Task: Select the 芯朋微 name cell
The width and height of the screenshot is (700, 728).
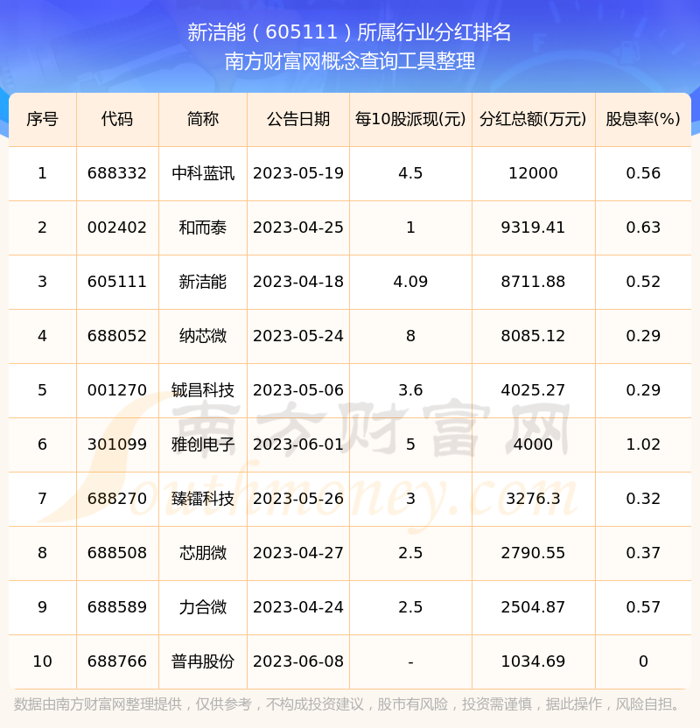Action: tap(202, 553)
